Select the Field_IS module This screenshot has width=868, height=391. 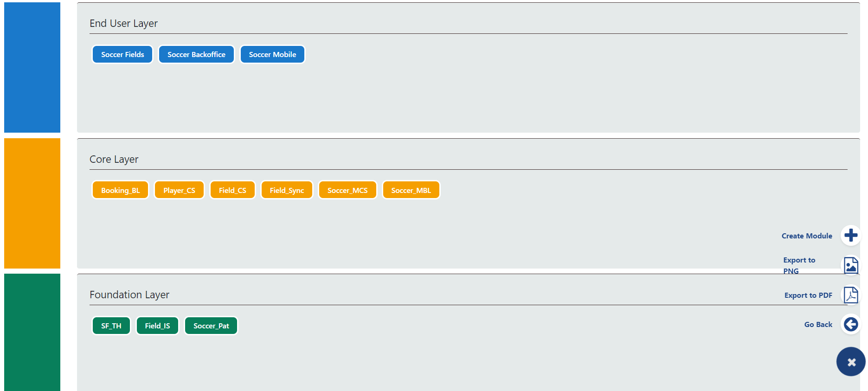tap(157, 326)
